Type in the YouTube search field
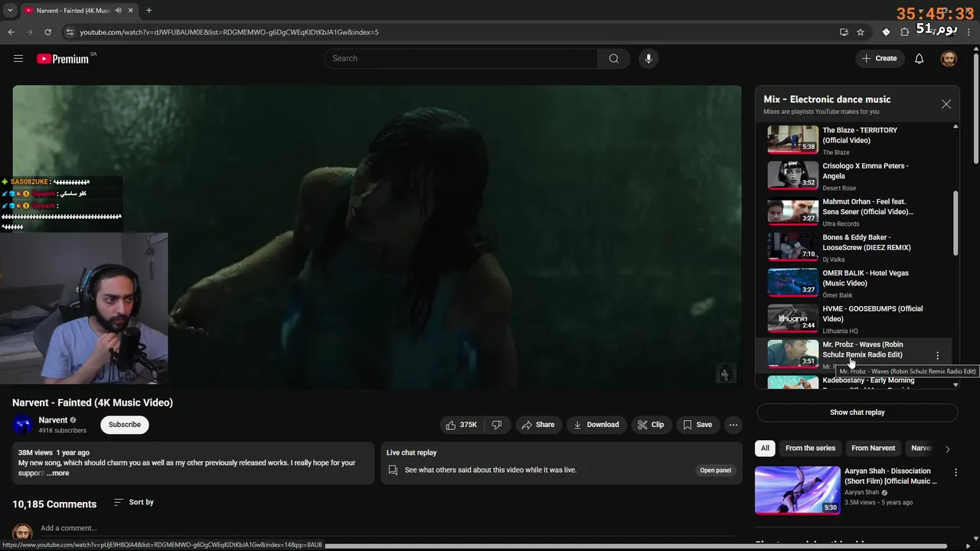Image resolution: width=980 pixels, height=551 pixels. [x=462, y=58]
